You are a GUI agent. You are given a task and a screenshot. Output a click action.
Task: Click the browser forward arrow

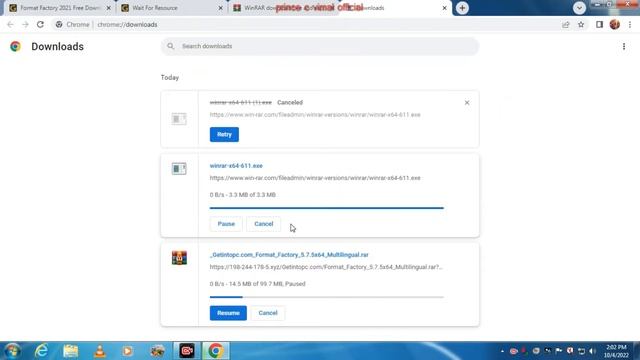click(25, 24)
